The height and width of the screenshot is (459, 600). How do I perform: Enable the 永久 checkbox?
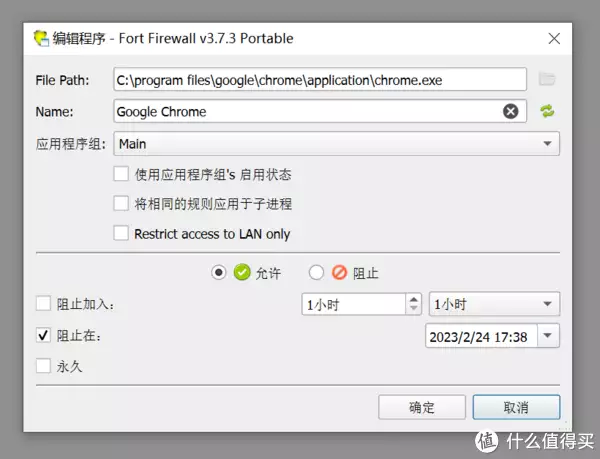[x=43, y=366]
